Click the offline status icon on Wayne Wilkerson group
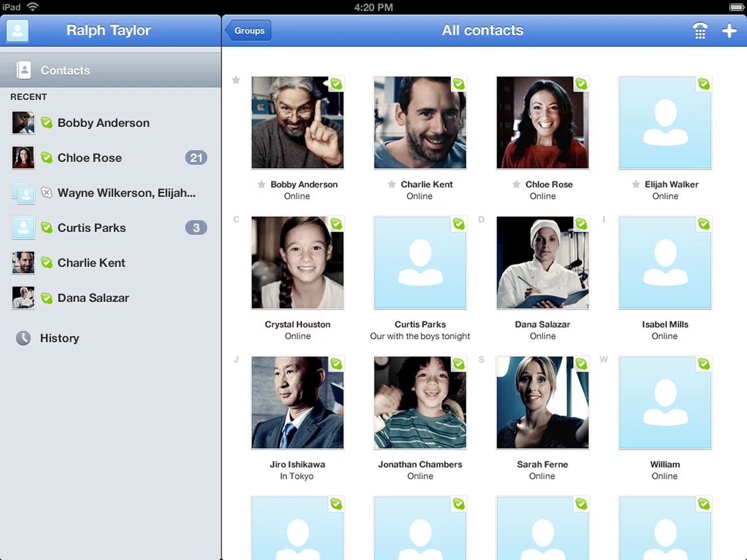This screenshot has width=747, height=560. [47, 192]
